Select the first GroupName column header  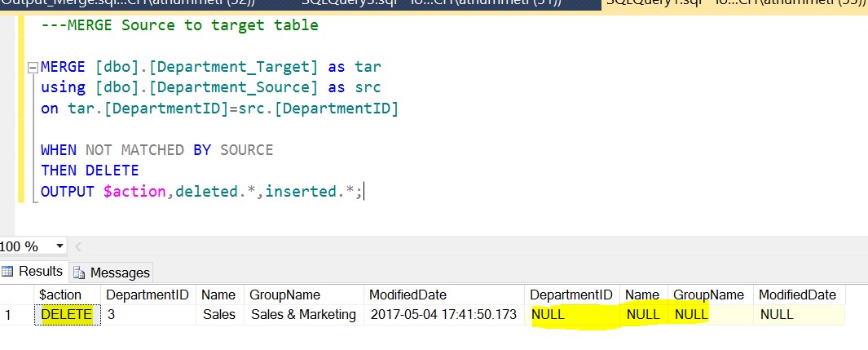[x=303, y=295]
